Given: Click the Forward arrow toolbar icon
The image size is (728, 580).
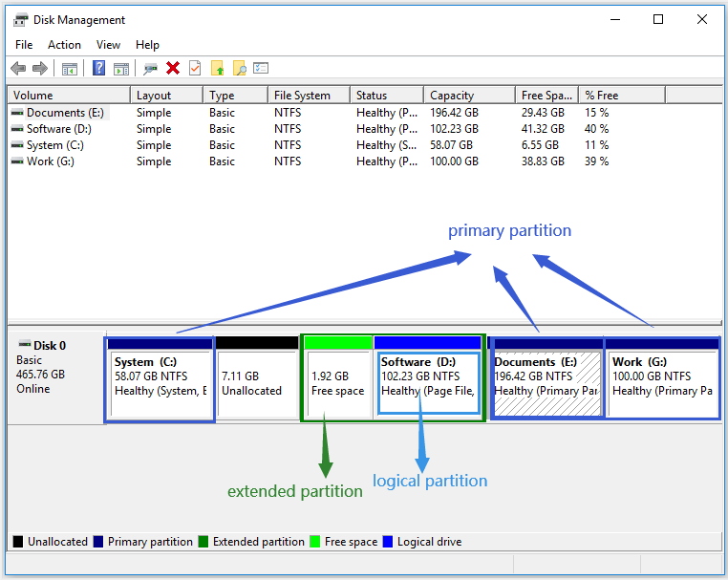Looking at the screenshot, I should click(x=40, y=68).
